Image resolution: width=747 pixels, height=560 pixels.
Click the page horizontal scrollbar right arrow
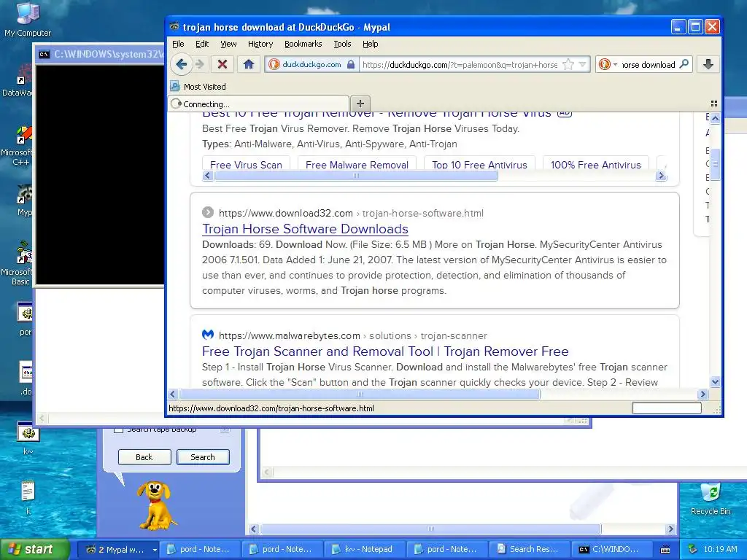tap(703, 394)
